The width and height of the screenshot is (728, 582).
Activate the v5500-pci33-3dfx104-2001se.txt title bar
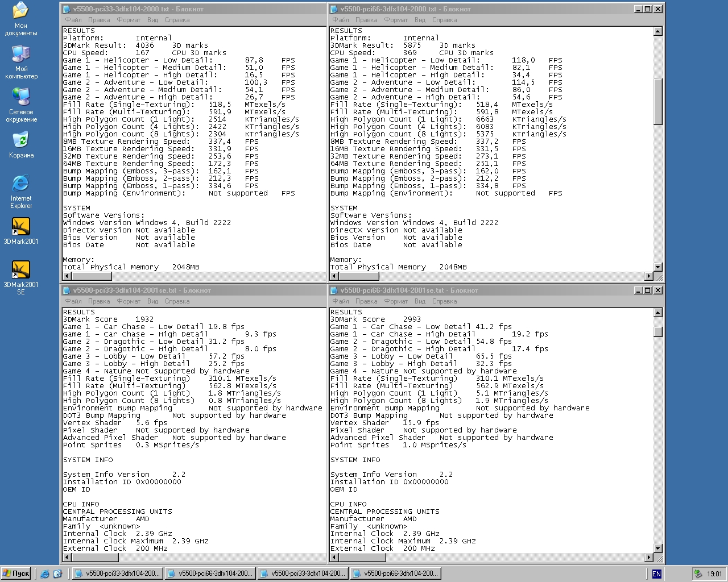click(x=193, y=290)
